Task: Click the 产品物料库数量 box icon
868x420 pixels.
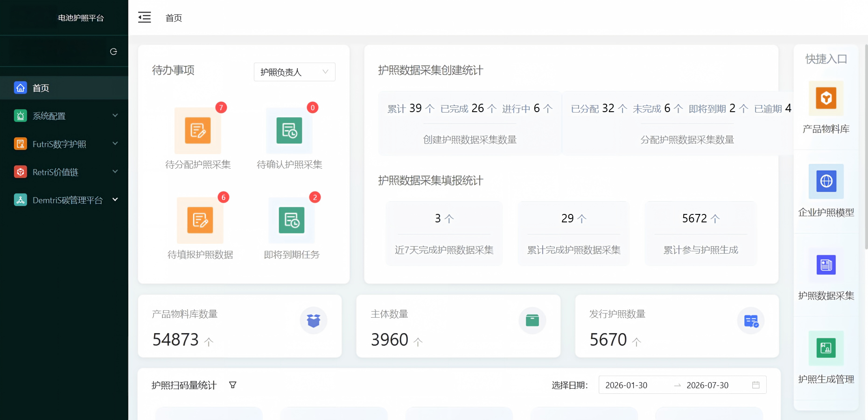Action: click(x=314, y=320)
